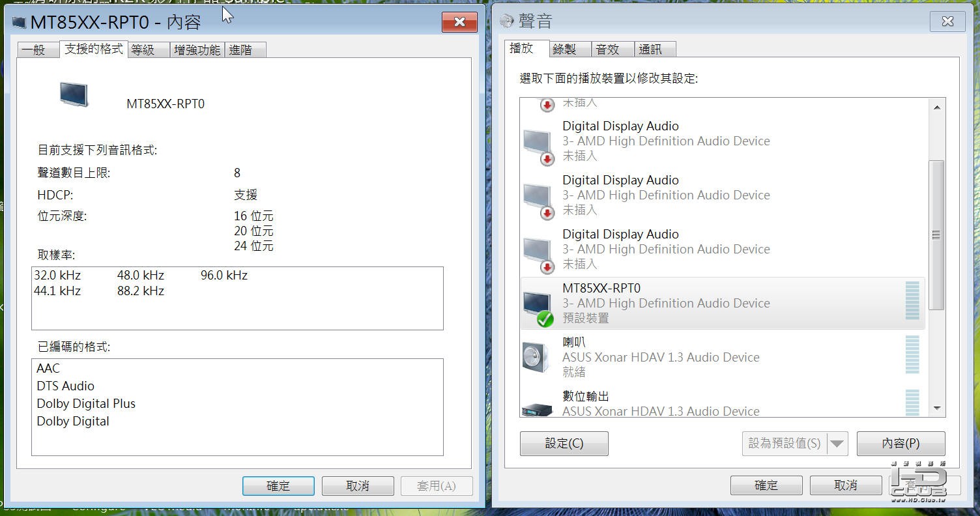The image size is (980, 516).
Task: Click the 數位輸出 device name
Action: click(586, 396)
